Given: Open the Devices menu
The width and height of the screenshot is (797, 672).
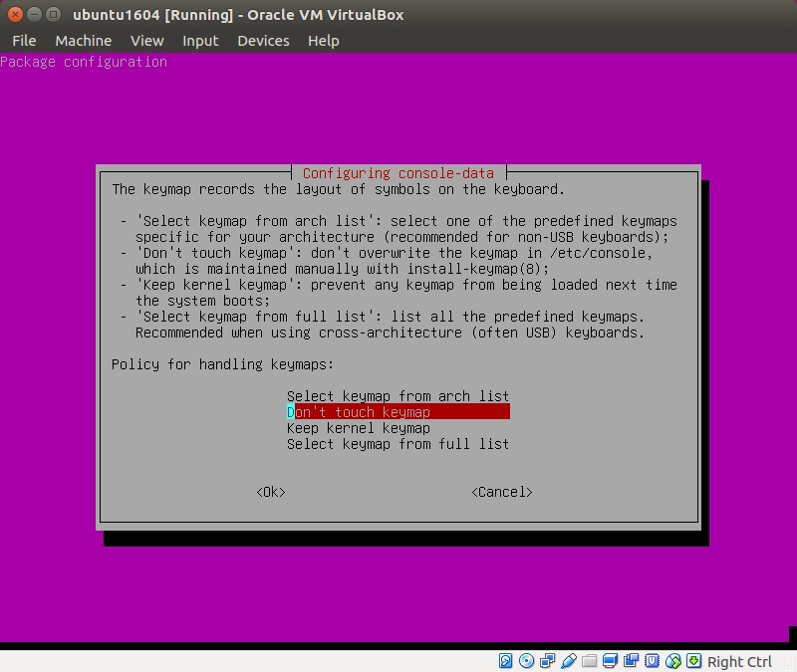Looking at the screenshot, I should tap(263, 41).
